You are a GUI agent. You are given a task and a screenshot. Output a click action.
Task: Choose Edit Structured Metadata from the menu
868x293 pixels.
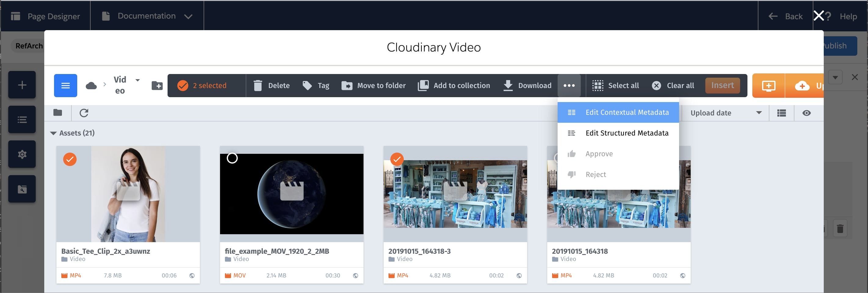point(627,133)
